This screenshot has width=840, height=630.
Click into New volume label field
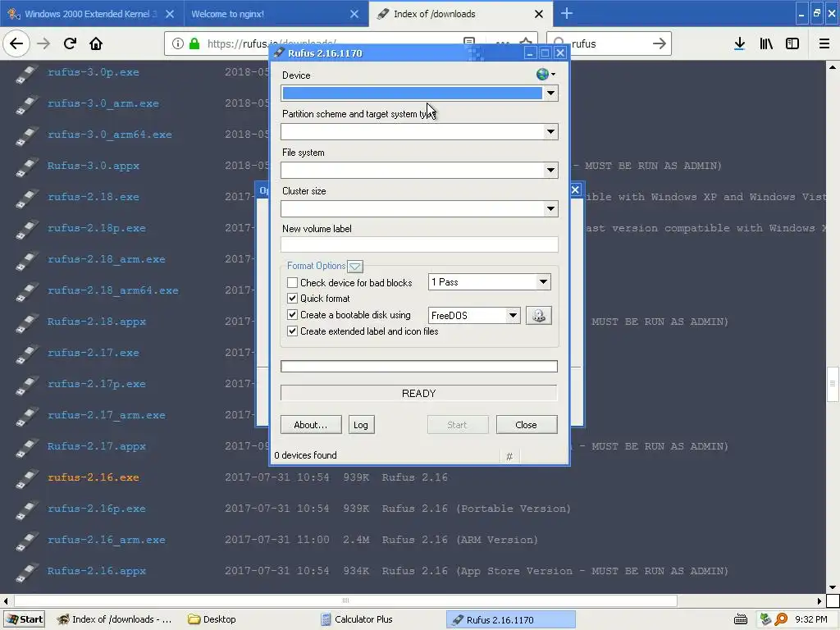[419, 244]
